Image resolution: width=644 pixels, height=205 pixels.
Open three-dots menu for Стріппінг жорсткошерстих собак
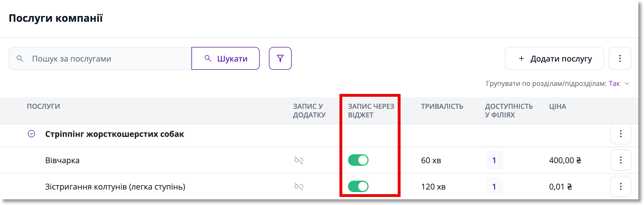point(621,134)
